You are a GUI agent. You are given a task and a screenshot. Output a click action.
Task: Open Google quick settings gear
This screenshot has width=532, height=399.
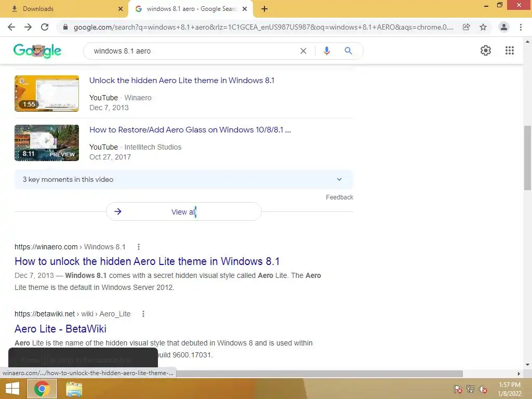[486, 50]
